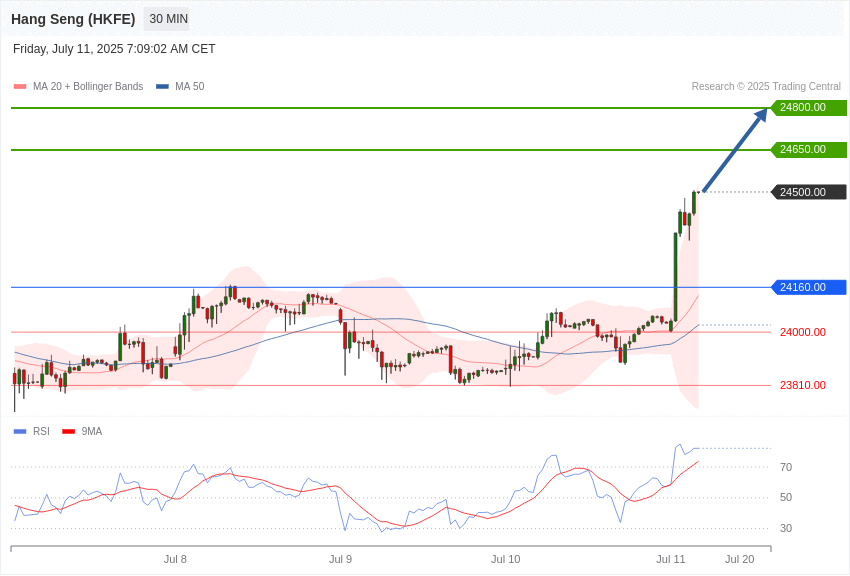850x576 pixels.
Task: Click the 23810.00 support price label
Action: pyautogui.click(x=803, y=385)
